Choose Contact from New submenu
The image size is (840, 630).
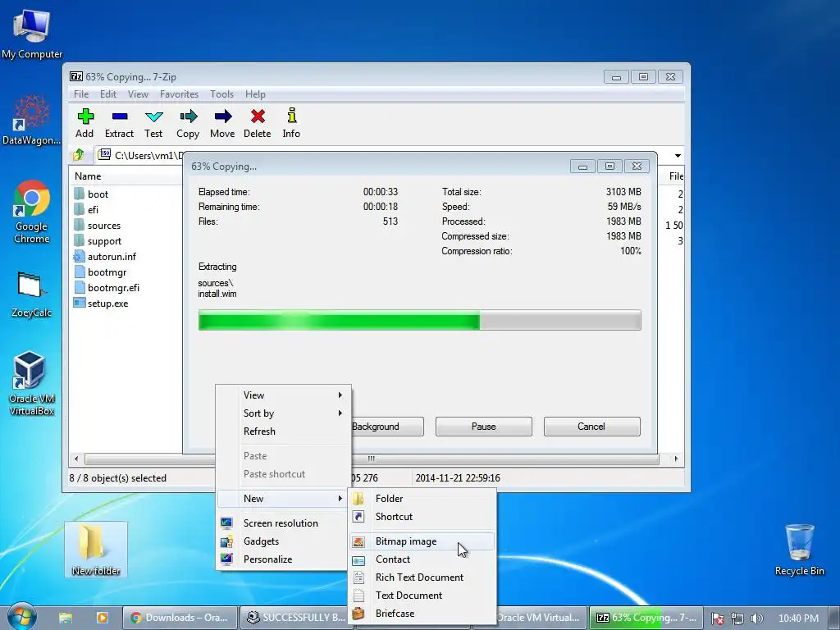[422, 559]
